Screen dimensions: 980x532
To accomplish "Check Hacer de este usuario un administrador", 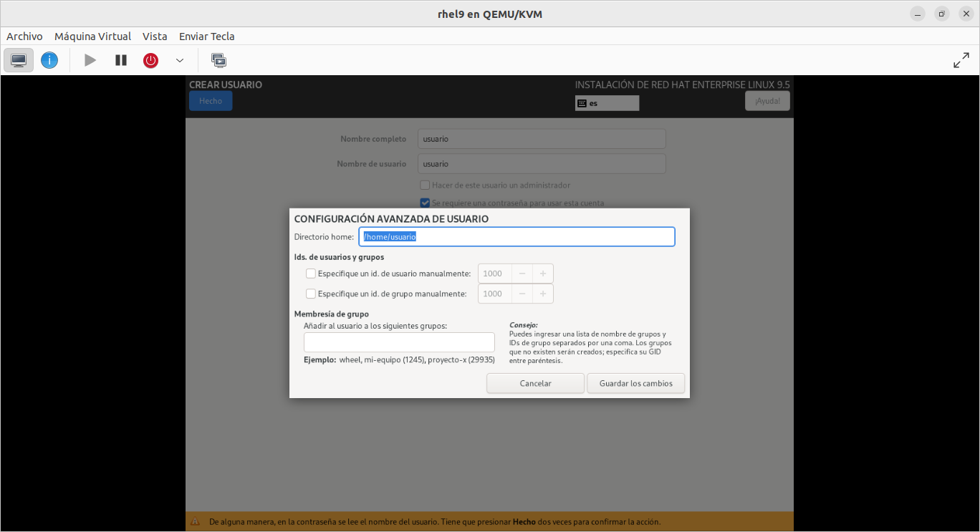I will (x=425, y=185).
